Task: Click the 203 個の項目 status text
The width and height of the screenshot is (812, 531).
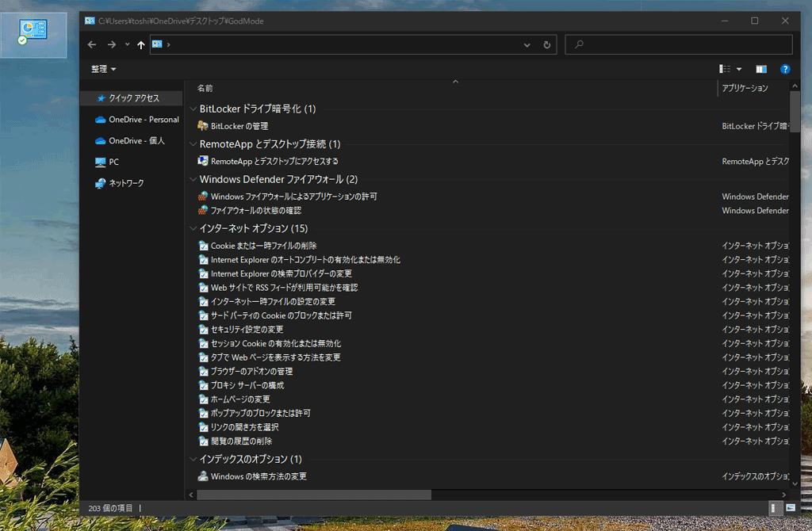Action: pos(110,508)
